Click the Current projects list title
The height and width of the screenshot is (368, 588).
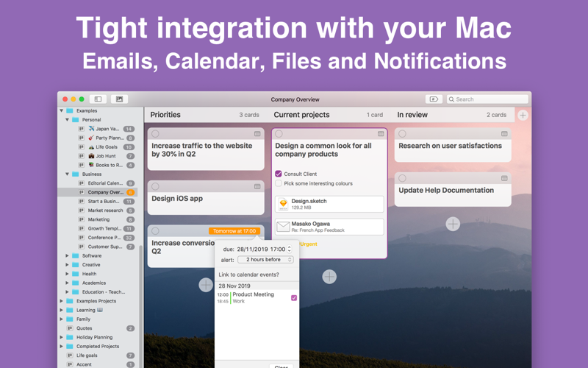[301, 115]
